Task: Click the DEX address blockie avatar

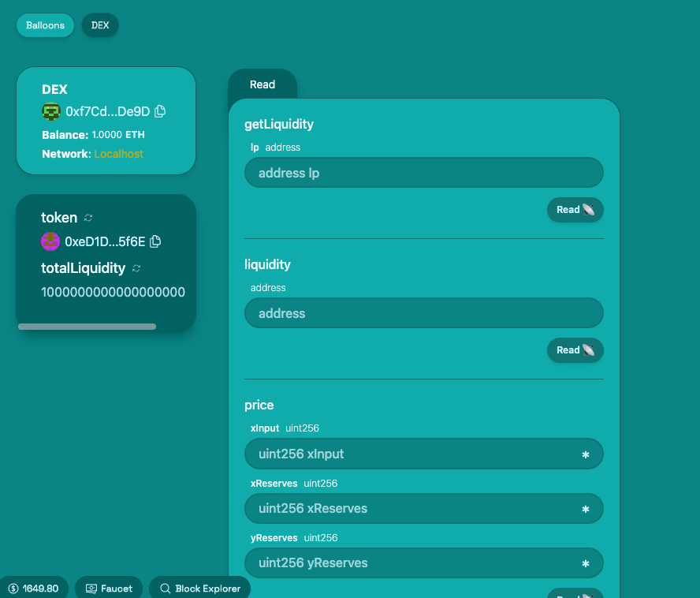Action: 51,111
